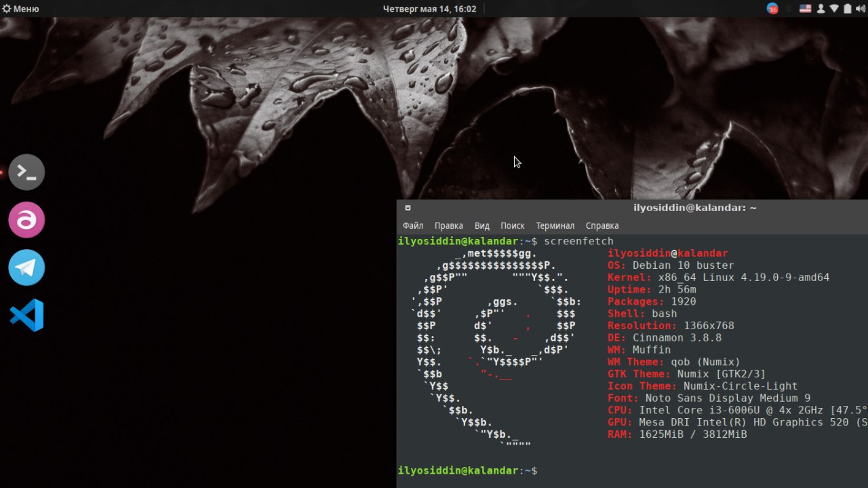Viewport: 868px width, 488px height.
Task: Open the Вид menu in terminal
Action: (482, 226)
